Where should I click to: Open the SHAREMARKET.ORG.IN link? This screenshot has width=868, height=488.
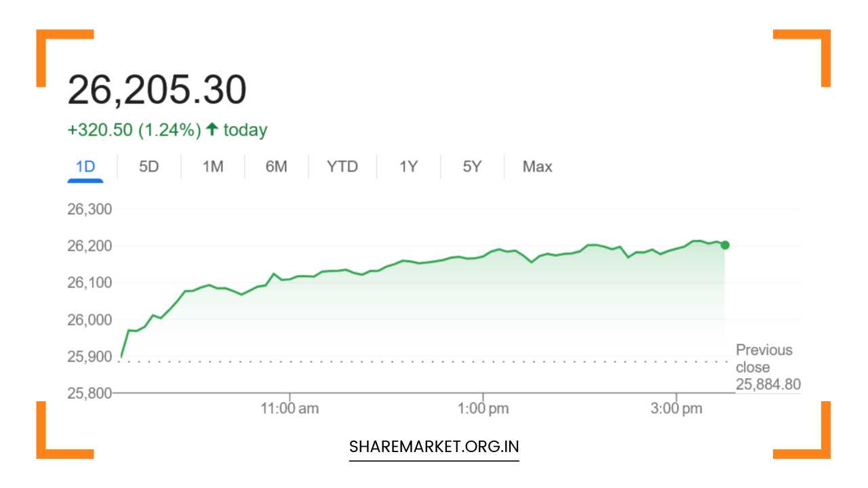pos(434,447)
